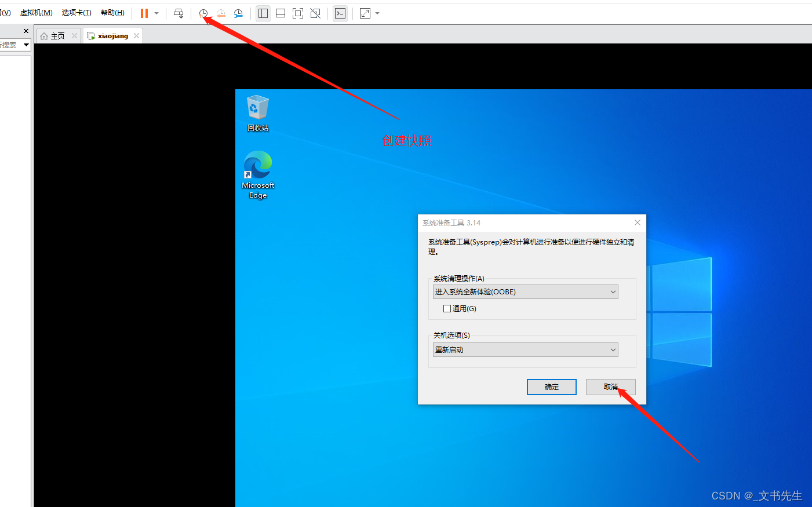The image size is (812, 507).
Task: Toggle the thumbnail bar view
Action: [x=281, y=13]
